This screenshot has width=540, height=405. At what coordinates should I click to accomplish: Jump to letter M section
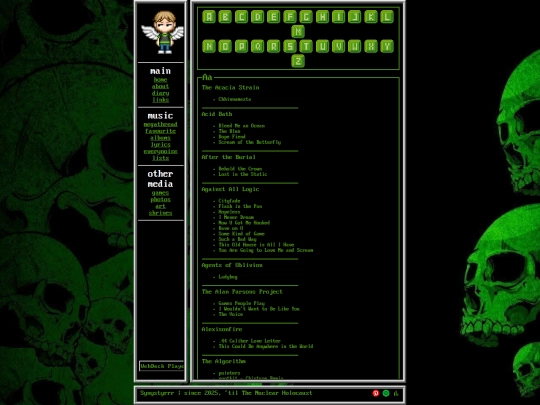[x=298, y=31]
